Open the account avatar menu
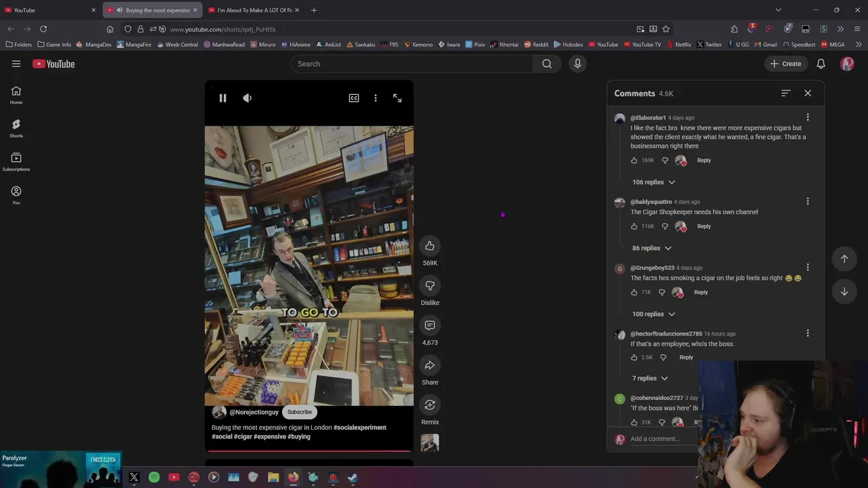This screenshot has height=488, width=868. (x=847, y=64)
